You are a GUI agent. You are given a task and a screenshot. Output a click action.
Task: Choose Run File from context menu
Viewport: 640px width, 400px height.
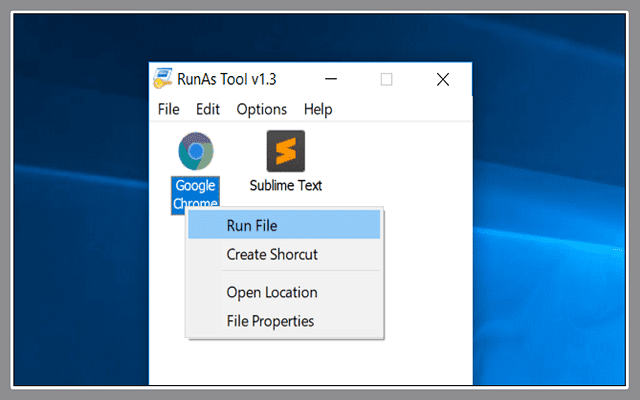click(284, 225)
